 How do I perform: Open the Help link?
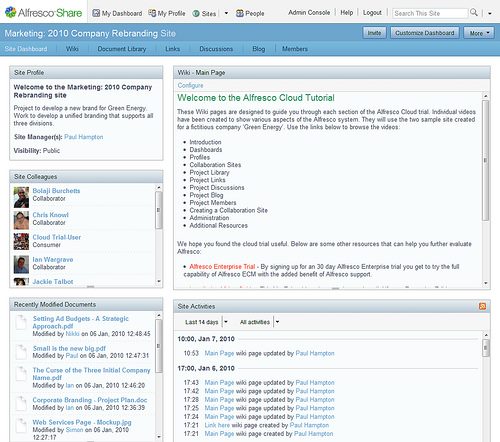coord(347,13)
